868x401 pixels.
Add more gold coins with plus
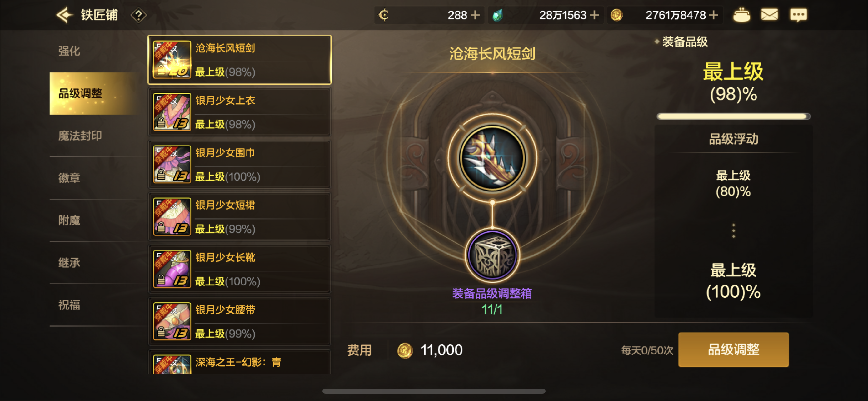pos(713,15)
